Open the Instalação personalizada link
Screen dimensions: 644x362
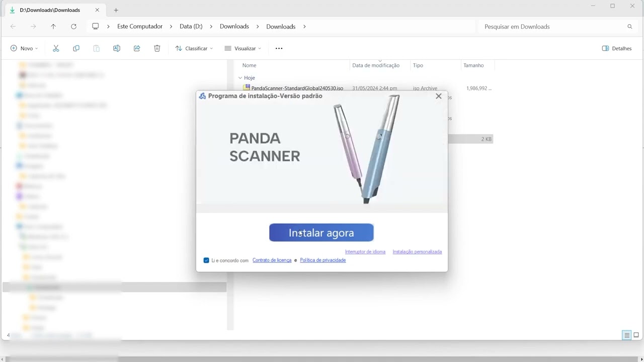(417, 252)
